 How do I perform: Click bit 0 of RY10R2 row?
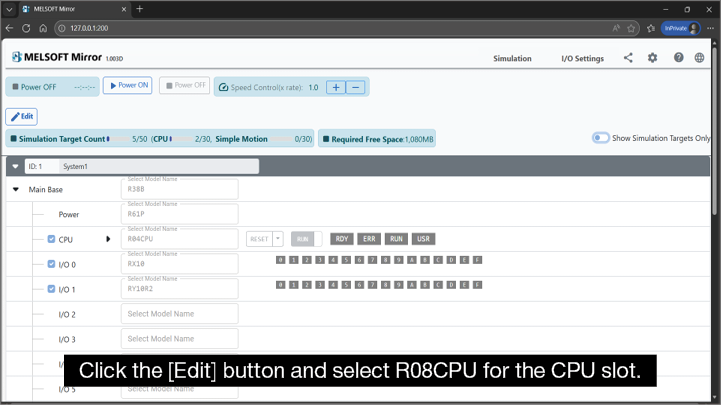tap(280, 285)
